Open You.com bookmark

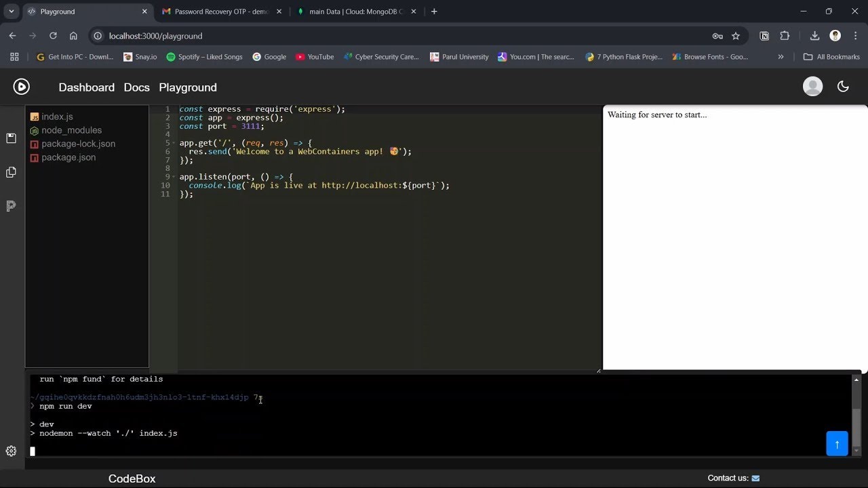[x=536, y=57]
